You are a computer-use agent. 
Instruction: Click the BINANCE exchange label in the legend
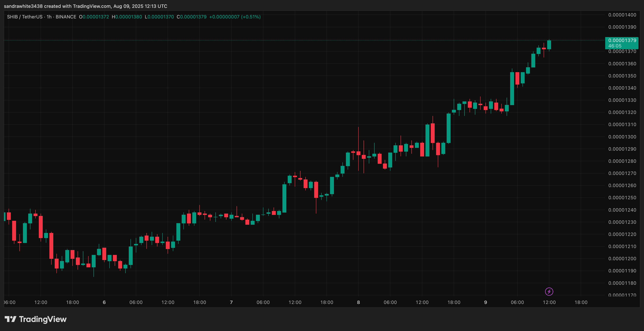coord(66,17)
